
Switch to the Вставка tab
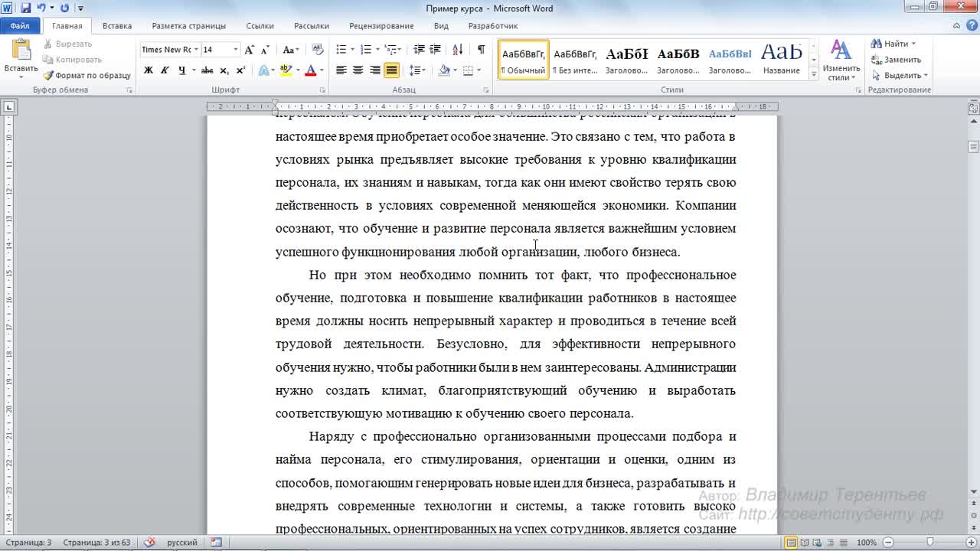(x=117, y=26)
